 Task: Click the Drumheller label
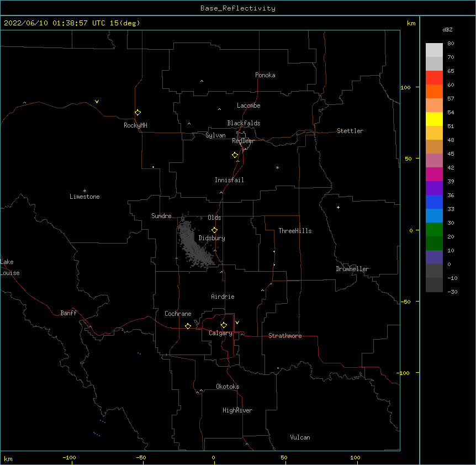(x=352, y=269)
